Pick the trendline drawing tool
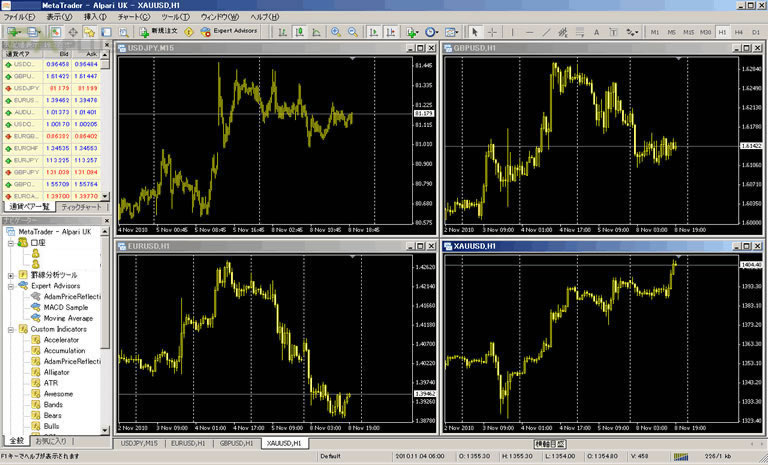The height and width of the screenshot is (465, 768). click(x=546, y=32)
